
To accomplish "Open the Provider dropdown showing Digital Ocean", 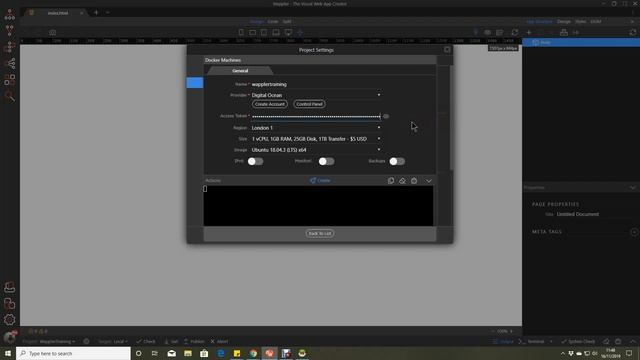I will coord(316,95).
